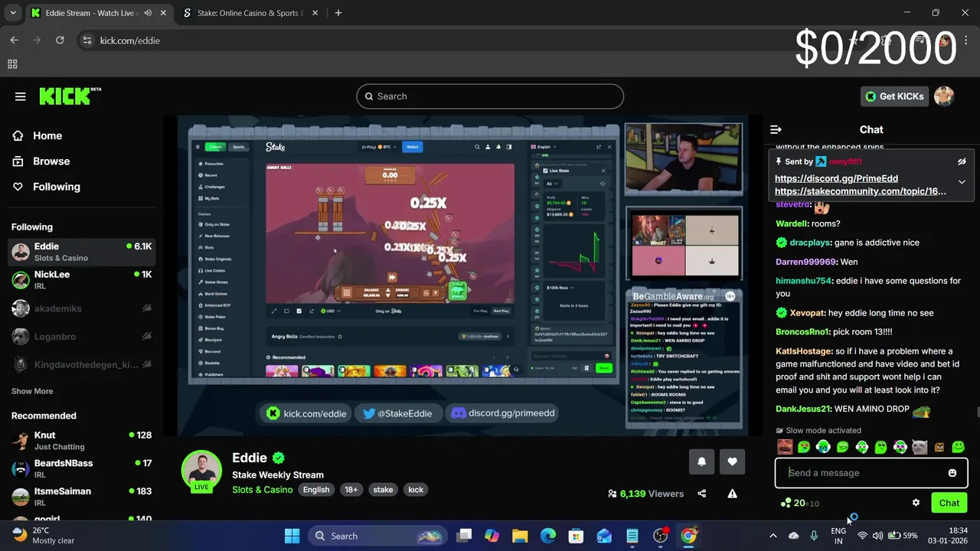
Task: Open akademiks channel in Following list
Action: 82,308
